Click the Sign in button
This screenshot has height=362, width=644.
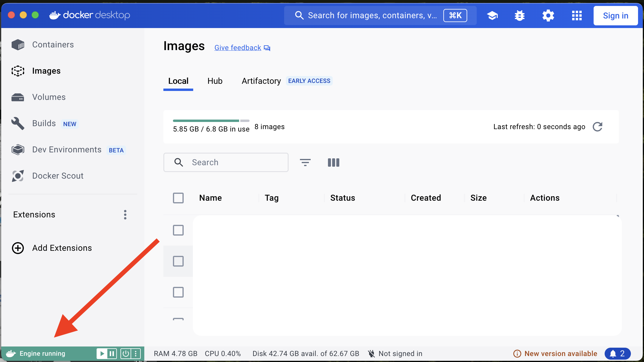615,16
